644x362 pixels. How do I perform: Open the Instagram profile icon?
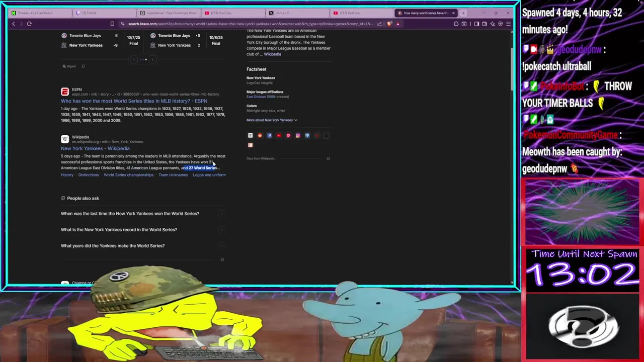pos(298,135)
